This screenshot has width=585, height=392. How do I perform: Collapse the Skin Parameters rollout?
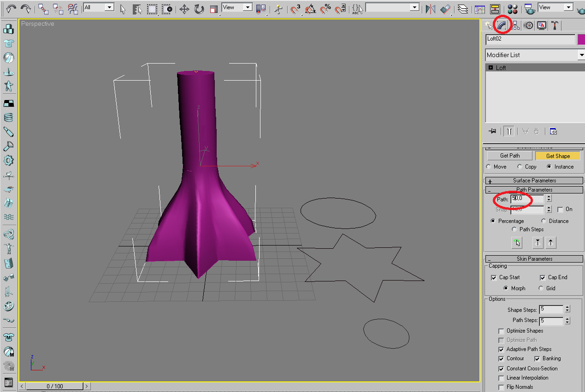pyautogui.click(x=534, y=259)
